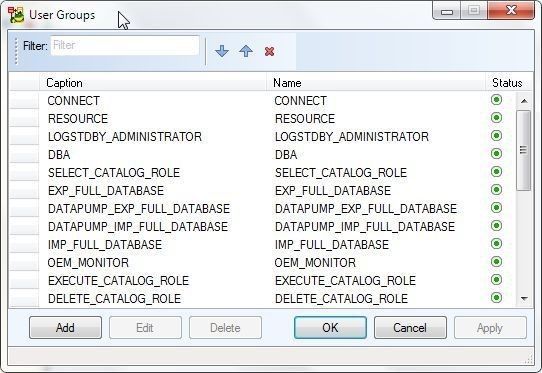This screenshot has height=373, width=542.
Task: Click the move up blue arrow icon
Action: pyautogui.click(x=246, y=51)
